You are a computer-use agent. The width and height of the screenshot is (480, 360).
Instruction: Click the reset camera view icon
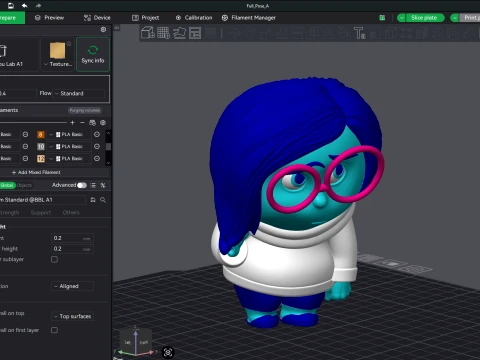tap(168, 352)
